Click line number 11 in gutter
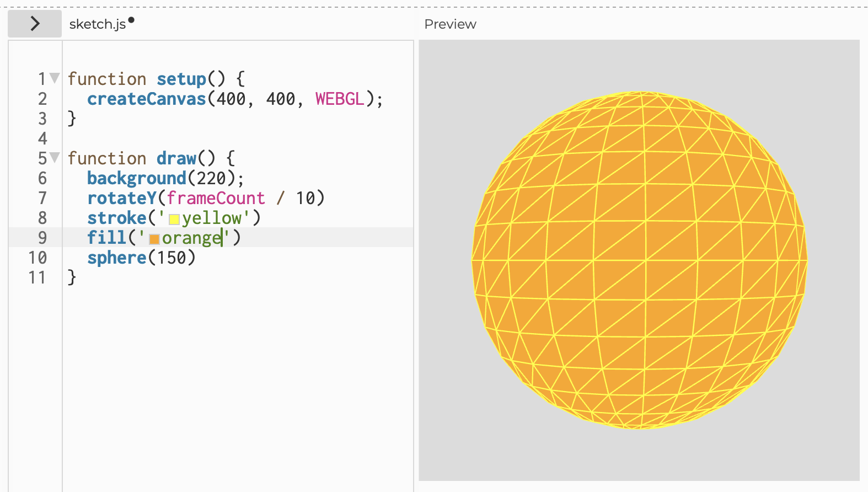Image resolution: width=868 pixels, height=492 pixels. tap(37, 277)
